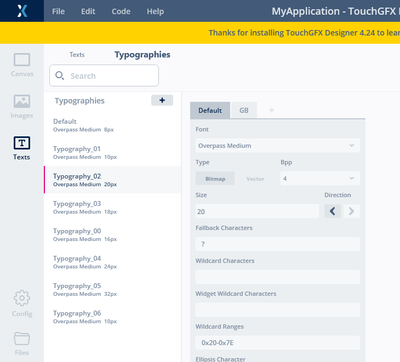The image size is (400, 362).
Task: Click the Size field showing 20
Action: 257,211
